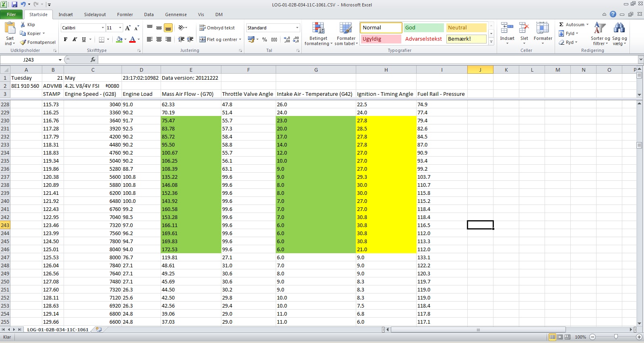Toggle bold formatting button
Image resolution: width=644 pixels, height=343 pixels.
(x=66, y=39)
